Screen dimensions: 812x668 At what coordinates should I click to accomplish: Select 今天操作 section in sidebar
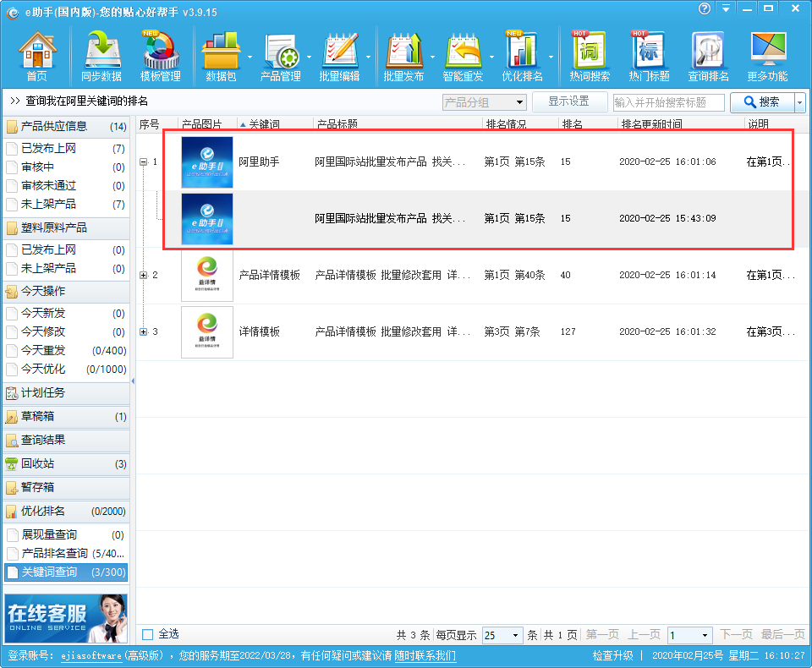(66, 291)
